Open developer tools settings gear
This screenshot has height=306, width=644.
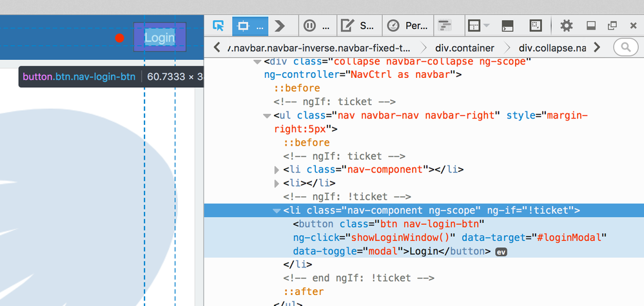coord(567,26)
